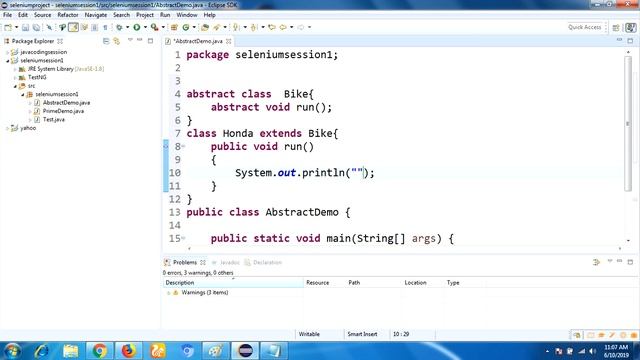Expand the yahoo project node
Screen dimensions: 640x360
(x=7, y=128)
